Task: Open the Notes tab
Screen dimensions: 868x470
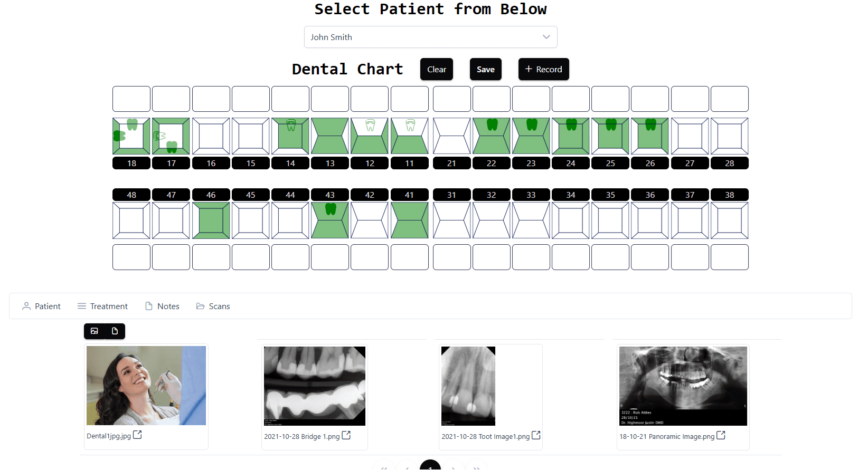Action: coord(162,306)
